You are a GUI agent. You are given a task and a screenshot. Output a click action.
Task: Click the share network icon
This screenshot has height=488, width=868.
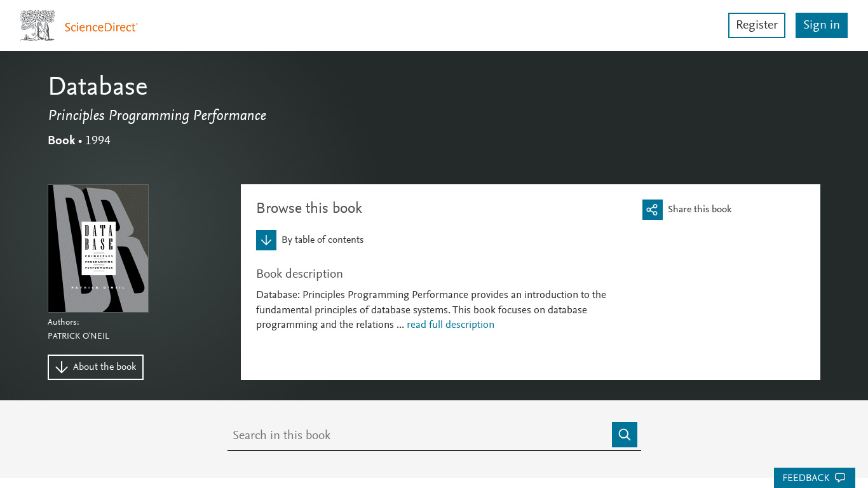tap(652, 210)
